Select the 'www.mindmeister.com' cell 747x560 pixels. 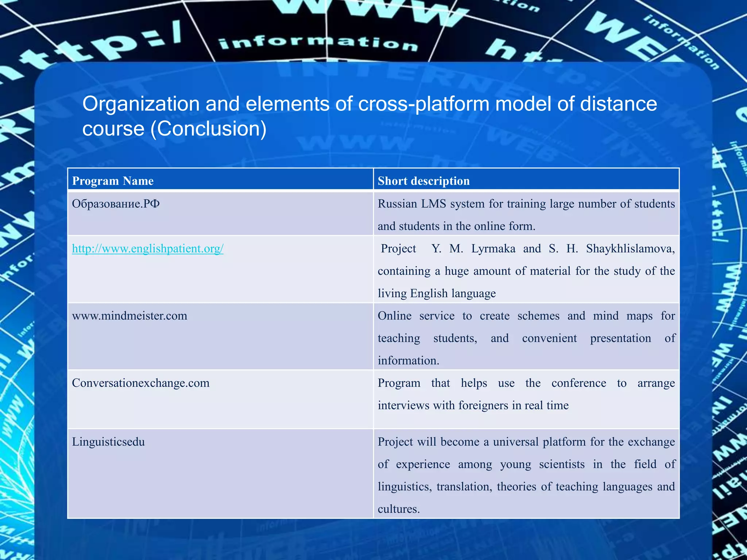221,336
